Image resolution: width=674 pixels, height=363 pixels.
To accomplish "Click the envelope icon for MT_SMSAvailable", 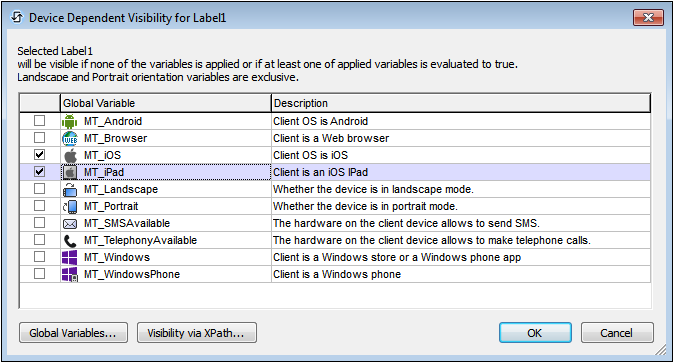I will pyautogui.click(x=70, y=224).
